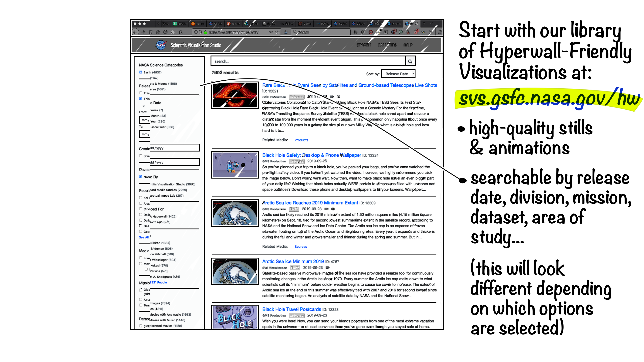644x362 pixels.
Task: Open the 'Black Hole' postcard thumbnail
Action: click(x=235, y=317)
